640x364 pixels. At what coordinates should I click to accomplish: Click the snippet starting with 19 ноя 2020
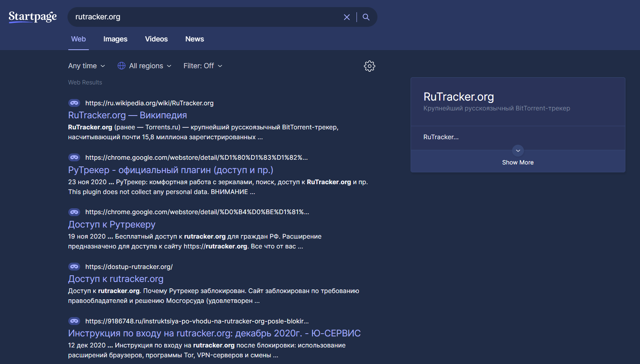pyautogui.click(x=195, y=241)
